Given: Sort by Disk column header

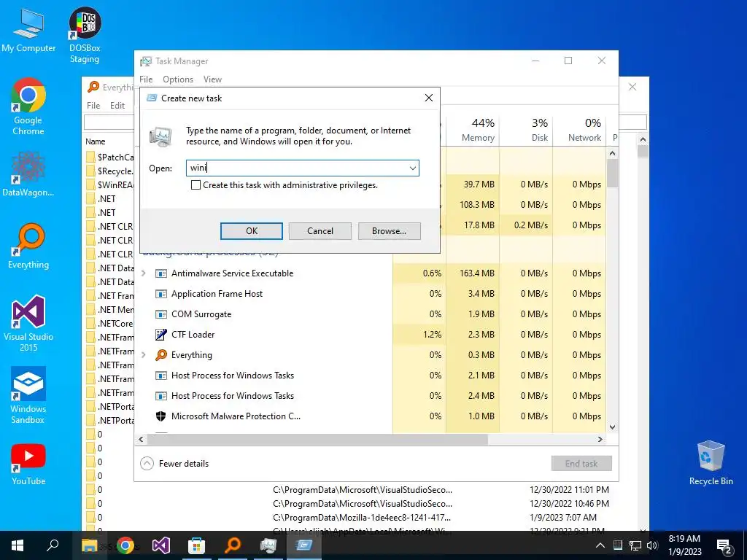Looking at the screenshot, I should pos(527,130).
